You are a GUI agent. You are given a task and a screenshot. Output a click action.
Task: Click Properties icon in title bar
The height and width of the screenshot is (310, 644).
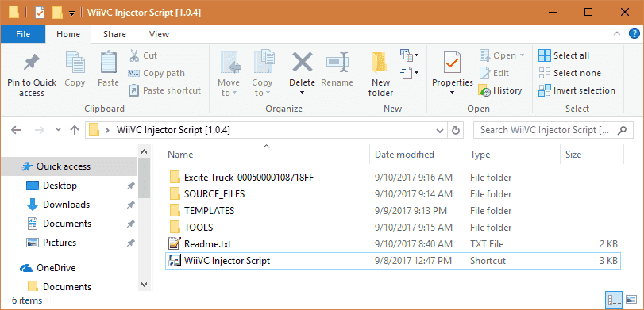pos(40,13)
